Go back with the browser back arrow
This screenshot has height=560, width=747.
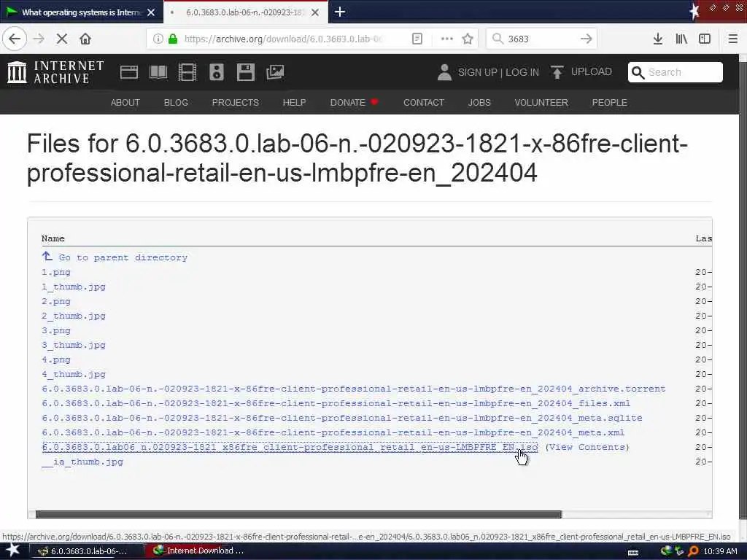15,39
